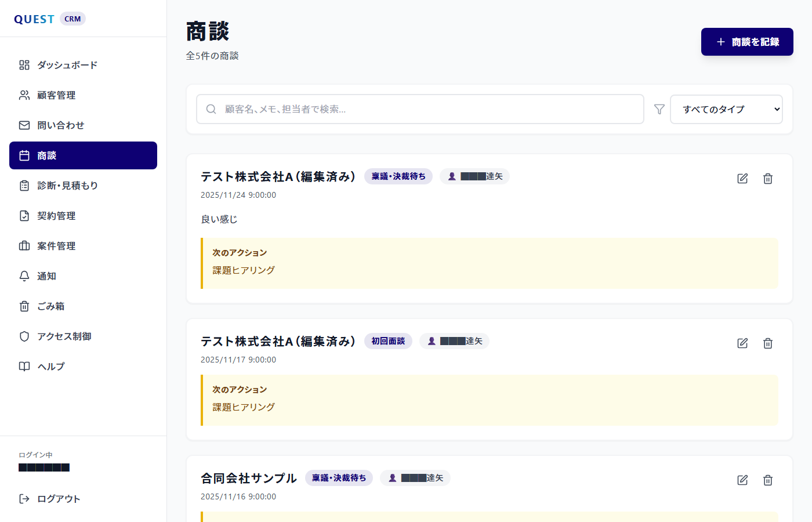Screen dimensions: 812x522
Task: Select 稟議・決裁待ち status badge on テスト株式会社A
Action: [398, 176]
